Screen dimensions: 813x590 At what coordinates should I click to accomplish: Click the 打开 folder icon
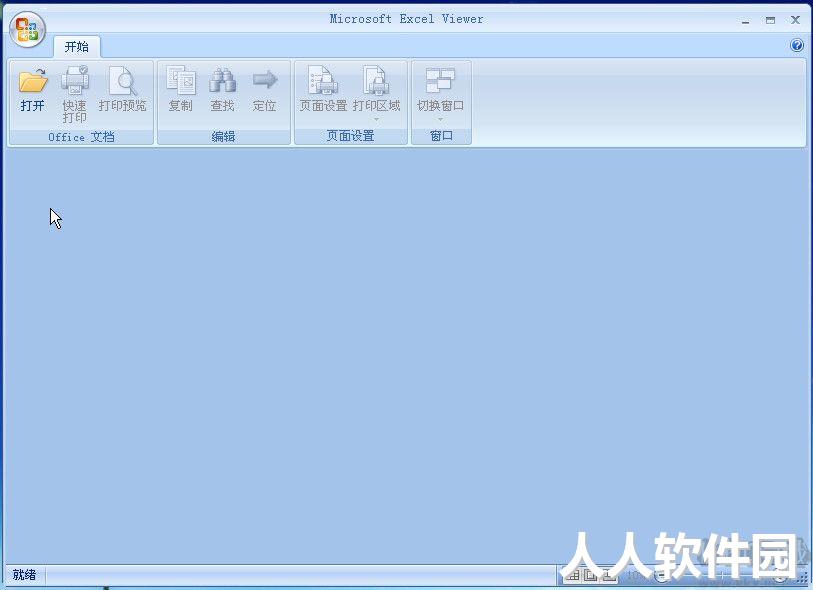33,80
